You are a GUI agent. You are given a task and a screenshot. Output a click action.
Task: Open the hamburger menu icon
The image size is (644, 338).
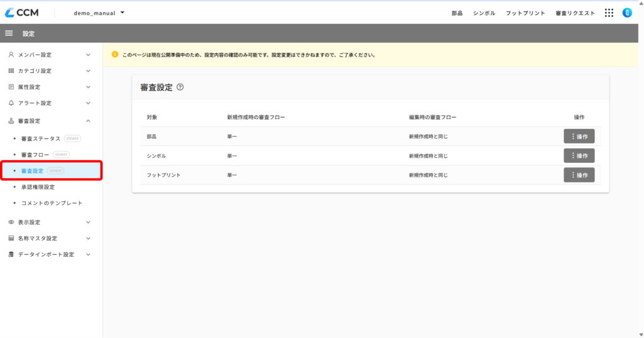pyautogui.click(x=9, y=33)
